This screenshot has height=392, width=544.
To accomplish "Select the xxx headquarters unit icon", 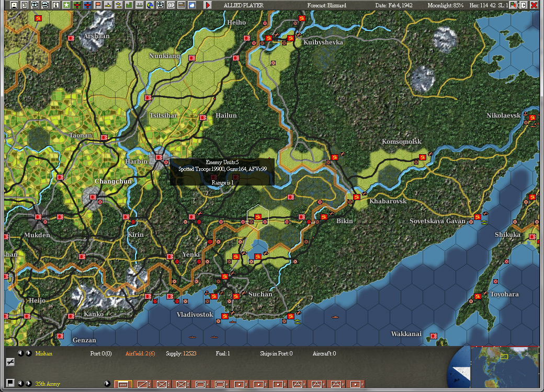I will click(123, 384).
